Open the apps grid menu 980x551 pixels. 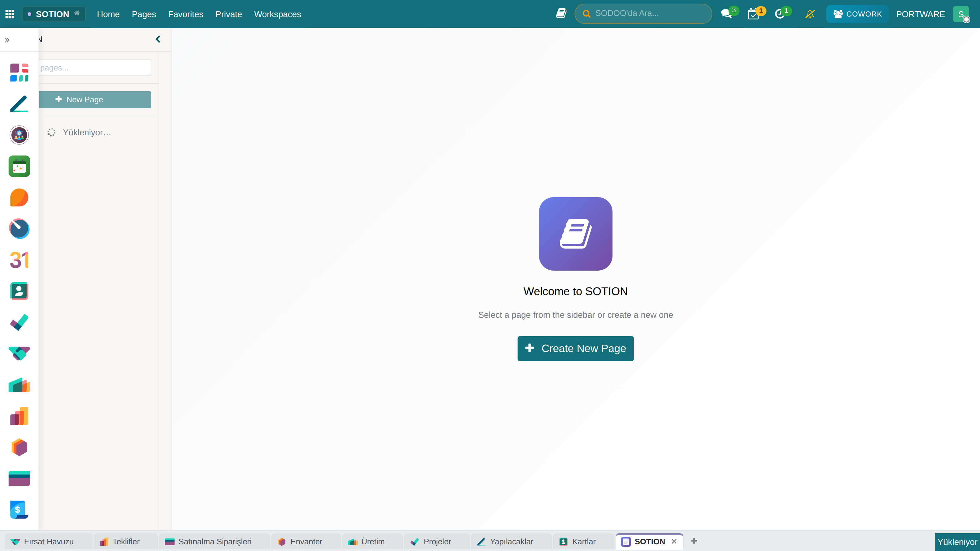tap(10, 14)
